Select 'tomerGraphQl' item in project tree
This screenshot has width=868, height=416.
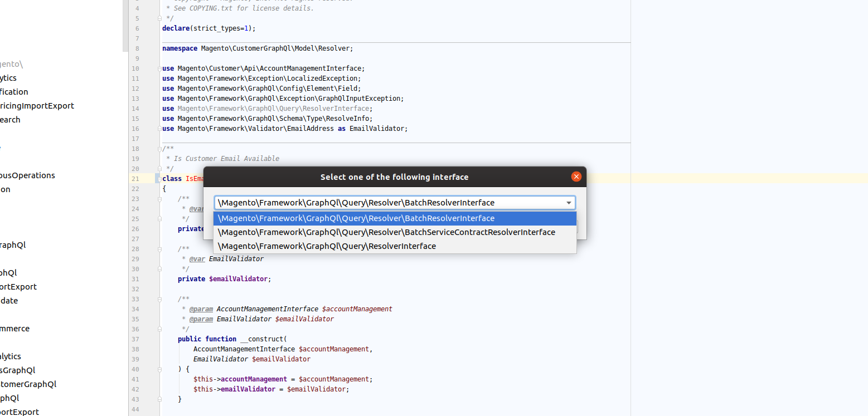click(x=28, y=384)
